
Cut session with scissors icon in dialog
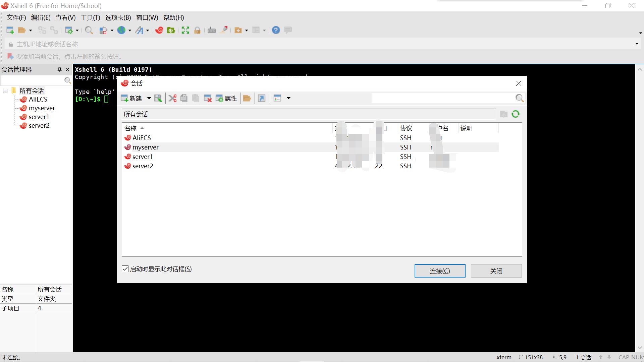click(x=172, y=98)
